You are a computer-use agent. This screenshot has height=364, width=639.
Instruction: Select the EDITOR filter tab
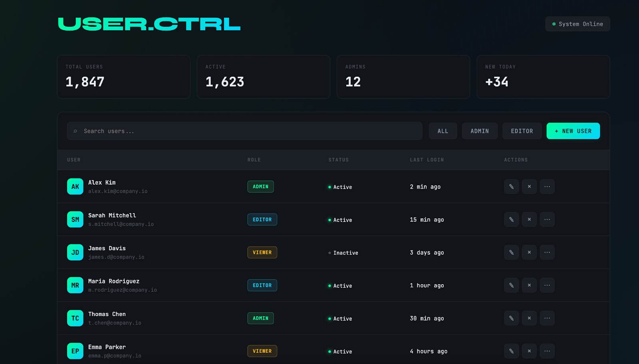point(522,131)
